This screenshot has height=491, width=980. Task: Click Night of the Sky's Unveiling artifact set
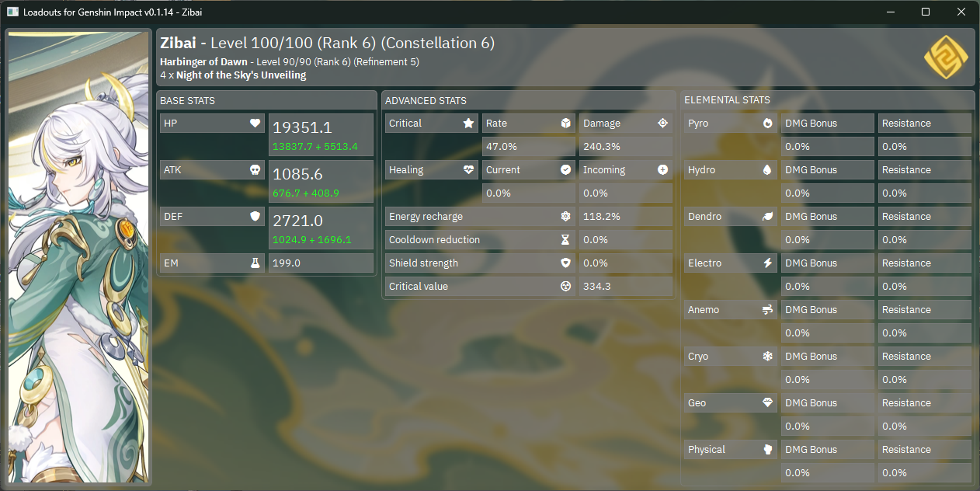click(241, 75)
